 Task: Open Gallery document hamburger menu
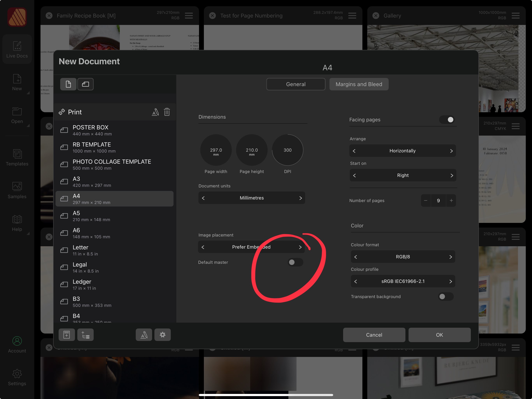(515, 16)
